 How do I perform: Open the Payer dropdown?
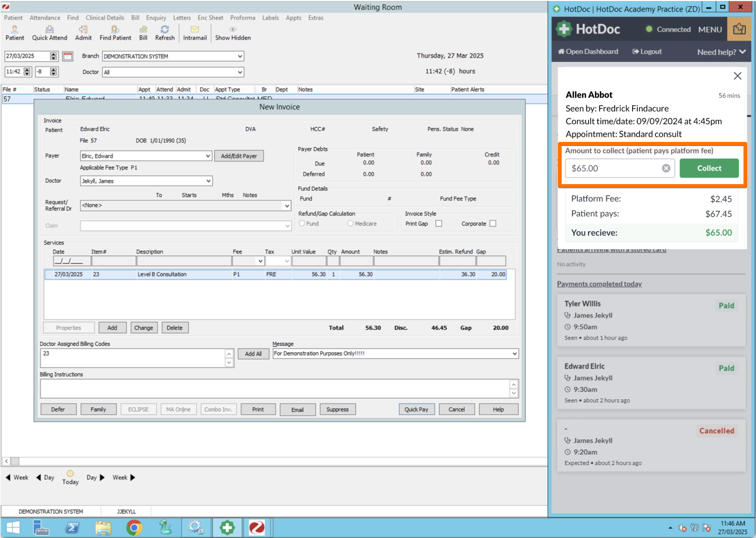coord(208,156)
